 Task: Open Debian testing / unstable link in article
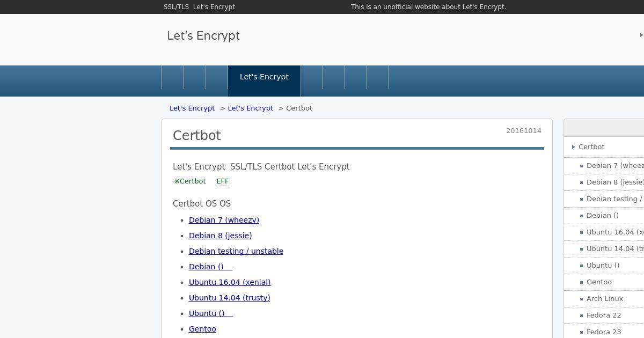click(236, 251)
